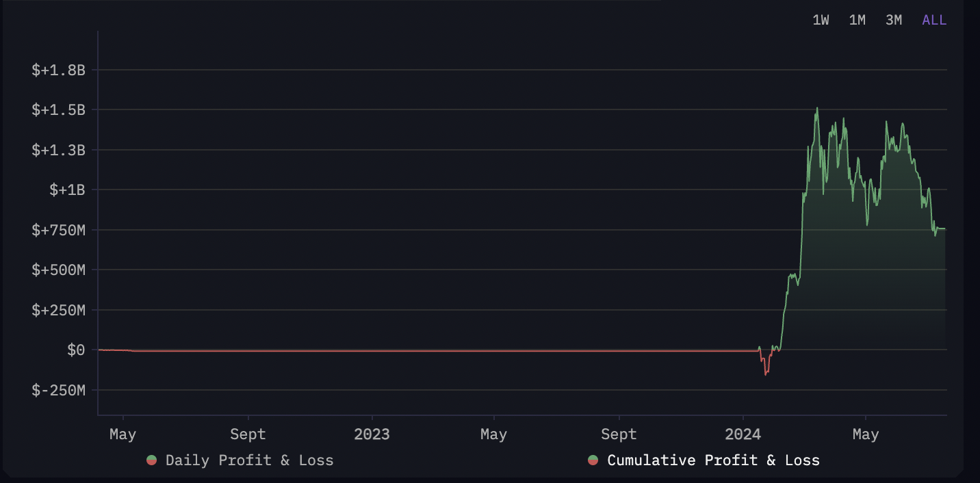Choose the 3M time range
The width and height of the screenshot is (980, 483).
pyautogui.click(x=893, y=20)
